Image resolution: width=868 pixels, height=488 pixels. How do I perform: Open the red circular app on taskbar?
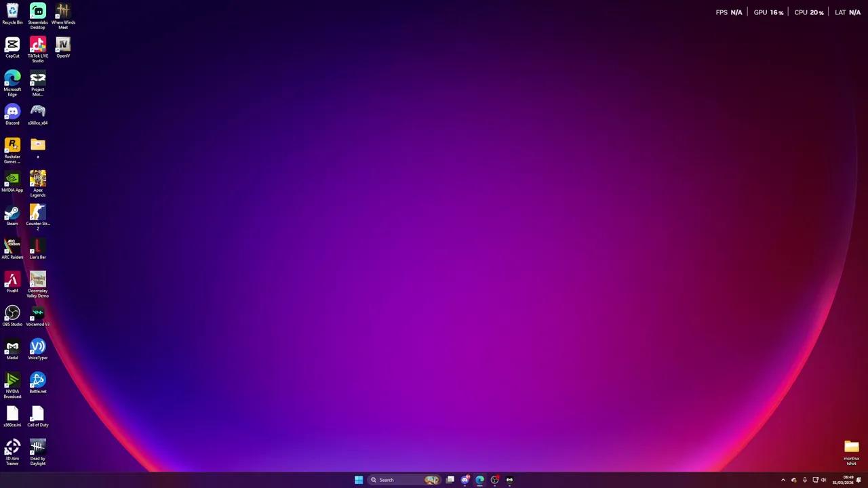click(x=495, y=480)
